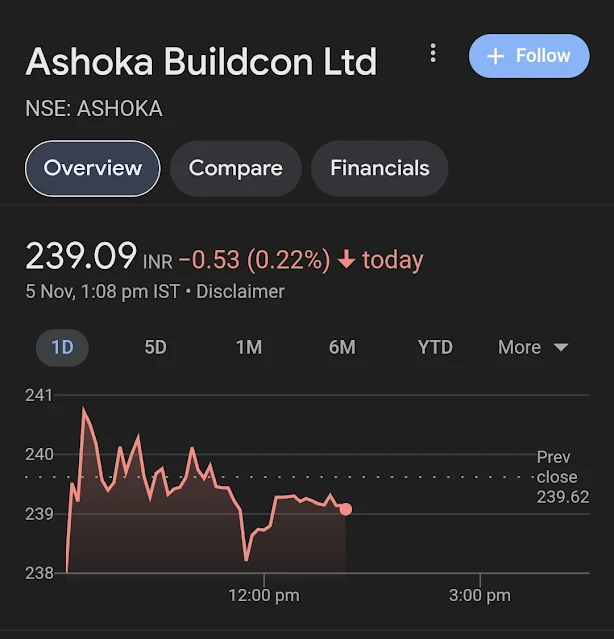Open the Compare tab
Viewport: 614px width, 639px height.
click(235, 168)
